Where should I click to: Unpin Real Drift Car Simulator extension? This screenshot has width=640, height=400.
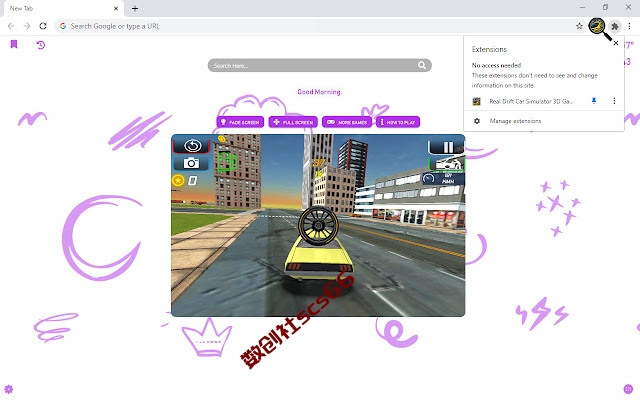594,101
